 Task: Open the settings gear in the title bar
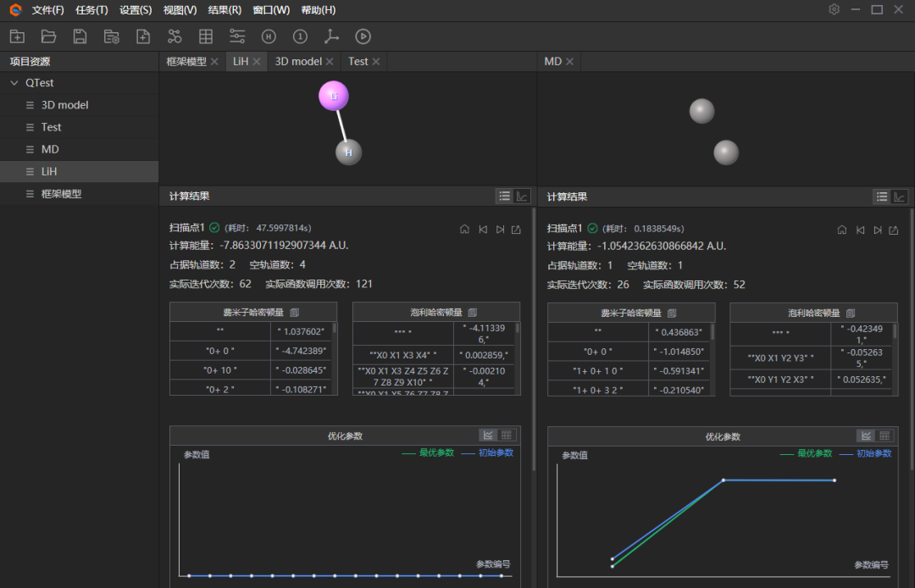(x=834, y=9)
